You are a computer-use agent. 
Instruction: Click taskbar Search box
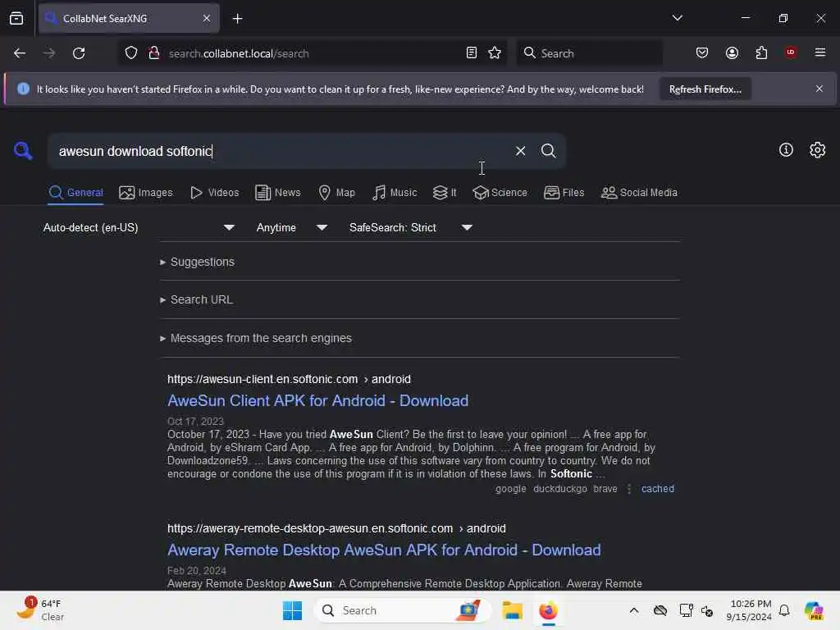click(402, 610)
